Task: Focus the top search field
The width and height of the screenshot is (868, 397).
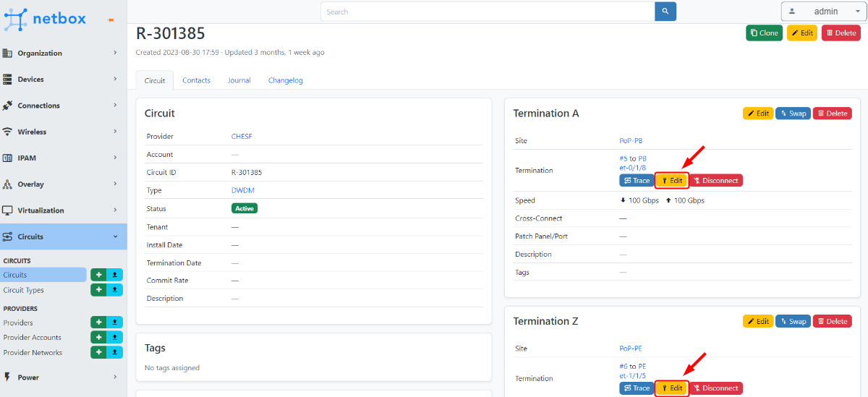Action: [488, 12]
